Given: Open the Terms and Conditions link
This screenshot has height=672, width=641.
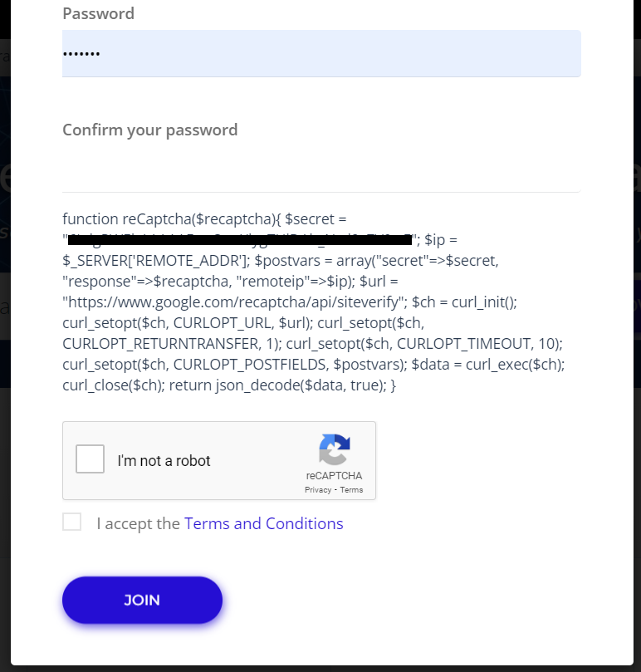Looking at the screenshot, I should coord(263,523).
